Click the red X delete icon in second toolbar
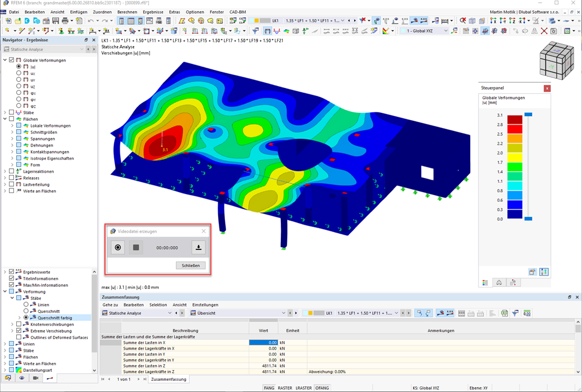This screenshot has height=392, width=582. point(544,31)
